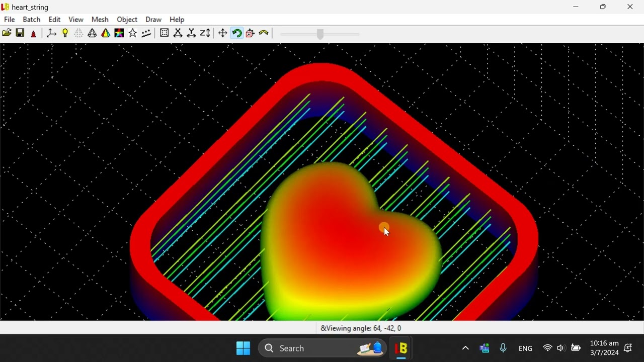Minimize the heart_string window
The width and height of the screenshot is (644, 362).
click(576, 7)
